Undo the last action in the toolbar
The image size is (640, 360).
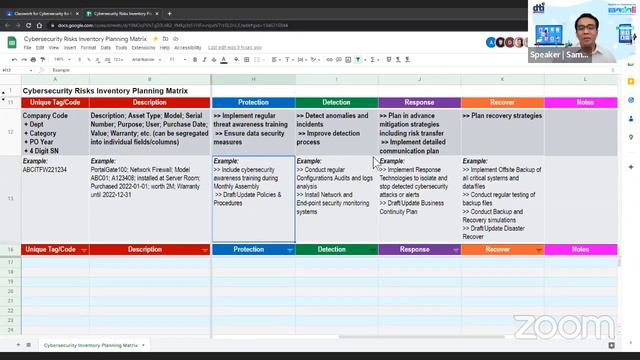point(14,60)
